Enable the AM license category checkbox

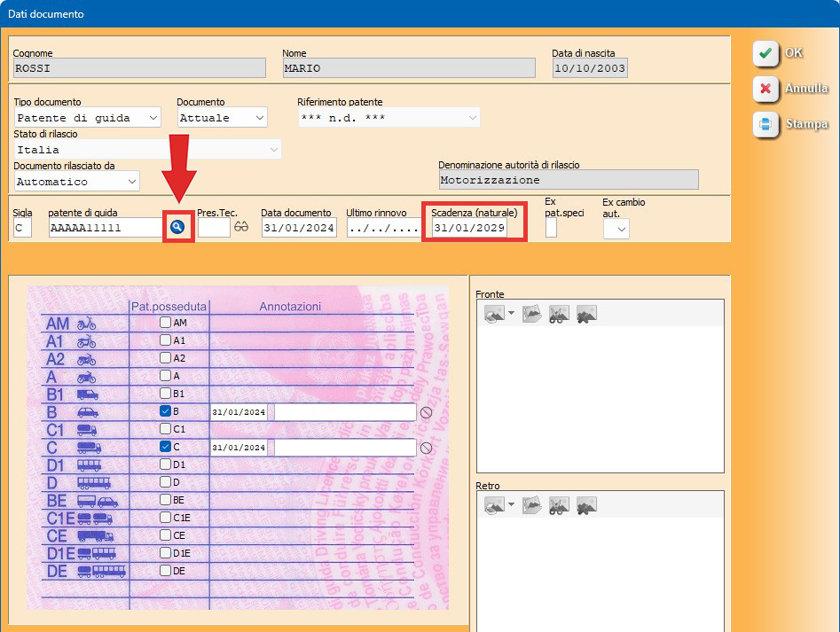click(165, 323)
